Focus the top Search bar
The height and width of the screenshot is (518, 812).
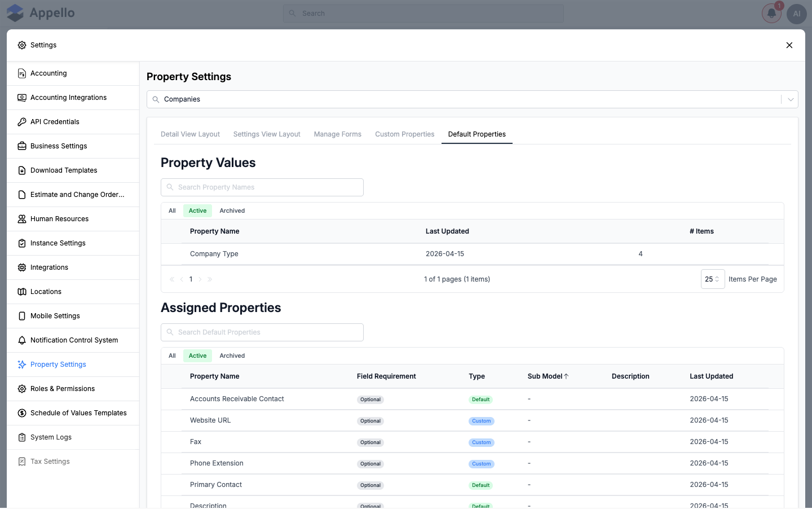coord(423,14)
